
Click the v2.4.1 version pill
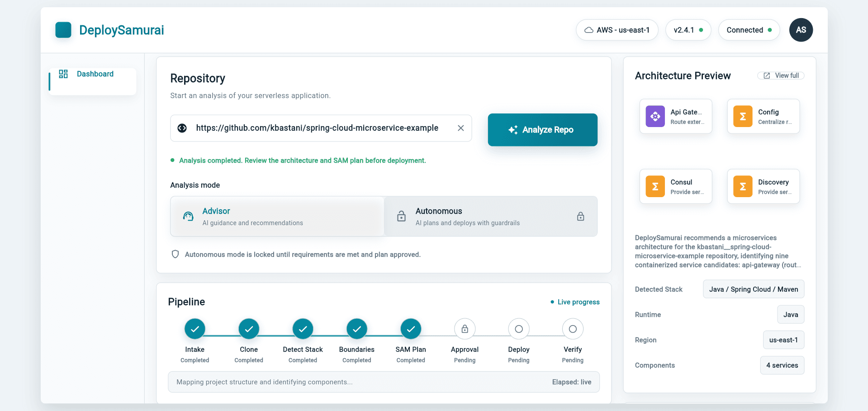click(688, 30)
